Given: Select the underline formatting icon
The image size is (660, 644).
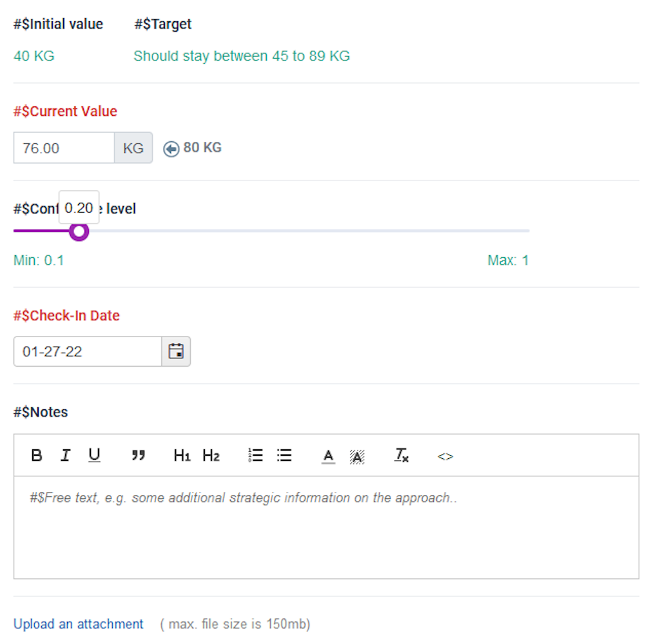Looking at the screenshot, I should coord(94,455).
